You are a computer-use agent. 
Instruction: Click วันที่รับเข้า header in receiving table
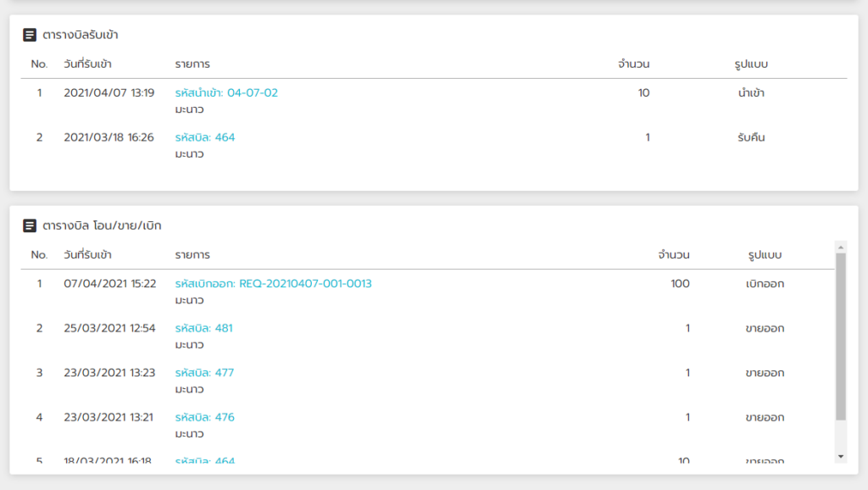87,64
